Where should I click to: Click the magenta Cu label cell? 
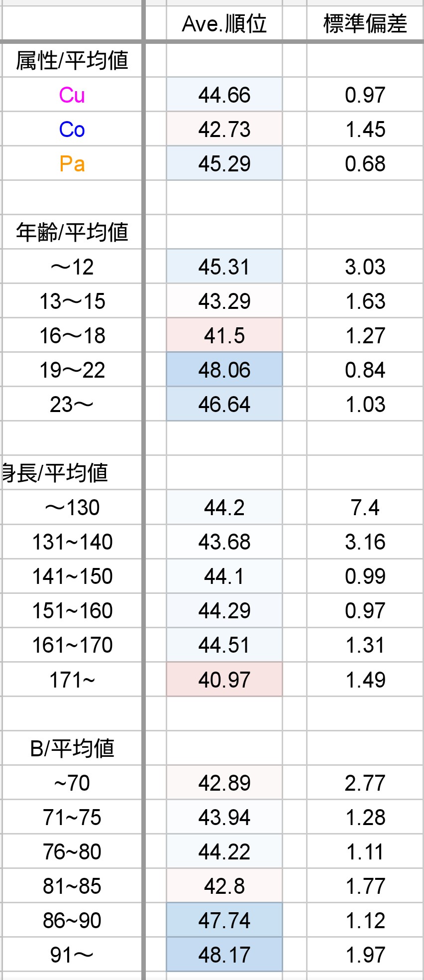pos(72,95)
